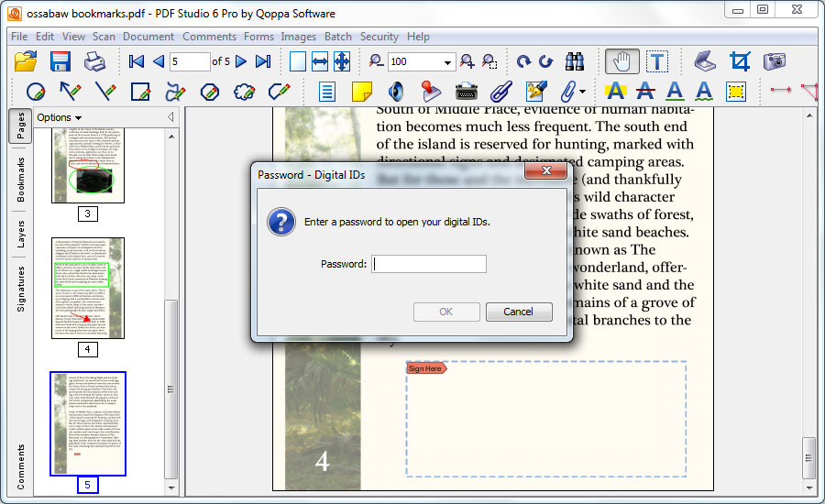Select the typewriter tool
The height and width of the screenshot is (504, 825).
[x=467, y=92]
